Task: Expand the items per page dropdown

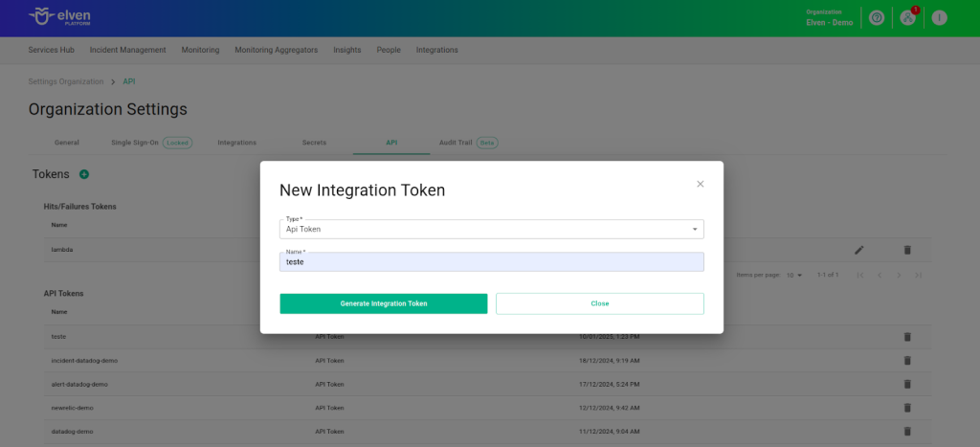Action: (794, 276)
